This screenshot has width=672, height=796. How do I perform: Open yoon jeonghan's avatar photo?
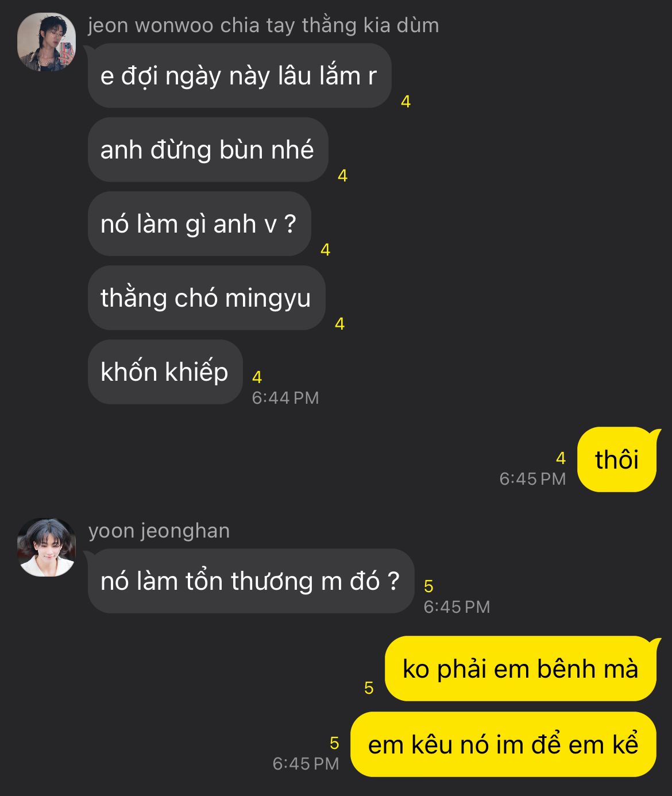coord(47,547)
